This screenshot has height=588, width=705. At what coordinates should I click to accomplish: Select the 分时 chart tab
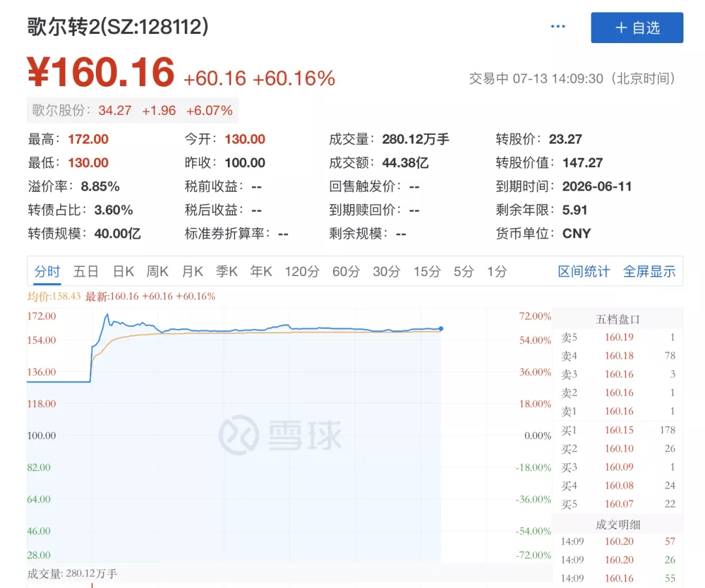pyautogui.click(x=47, y=271)
